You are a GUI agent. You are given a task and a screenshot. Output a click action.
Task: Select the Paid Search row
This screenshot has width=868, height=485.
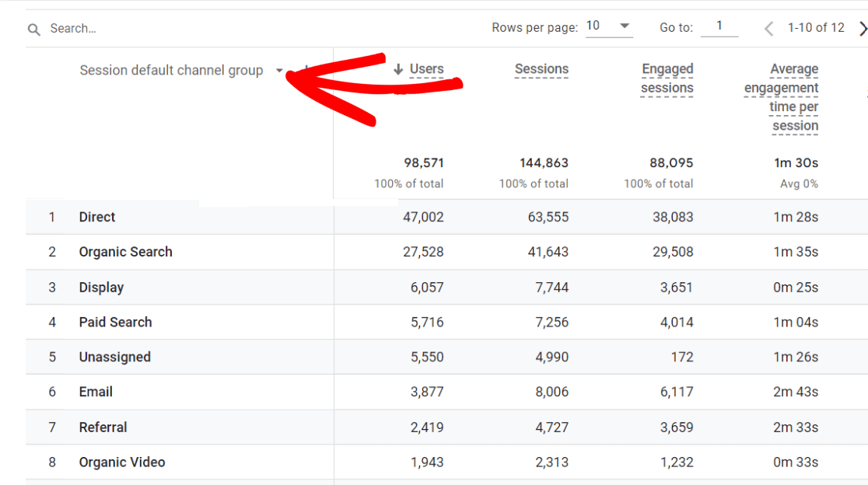[x=115, y=322]
